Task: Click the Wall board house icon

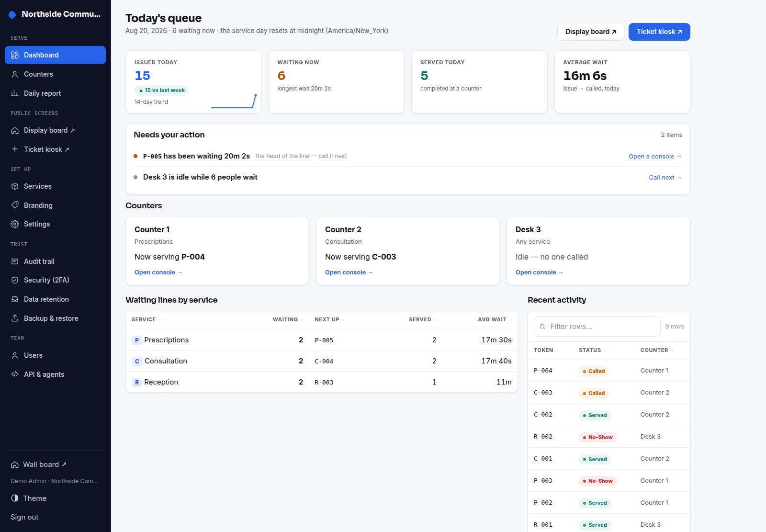Action: (15, 464)
